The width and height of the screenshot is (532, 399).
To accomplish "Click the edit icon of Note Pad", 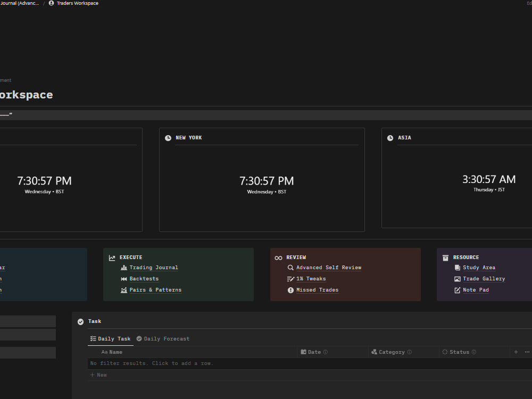I will tap(458, 290).
